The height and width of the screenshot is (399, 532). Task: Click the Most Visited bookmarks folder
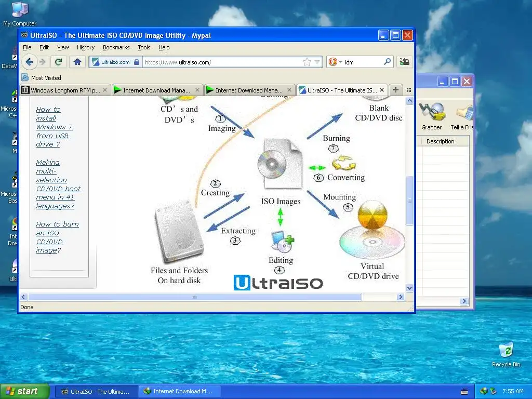(42, 78)
